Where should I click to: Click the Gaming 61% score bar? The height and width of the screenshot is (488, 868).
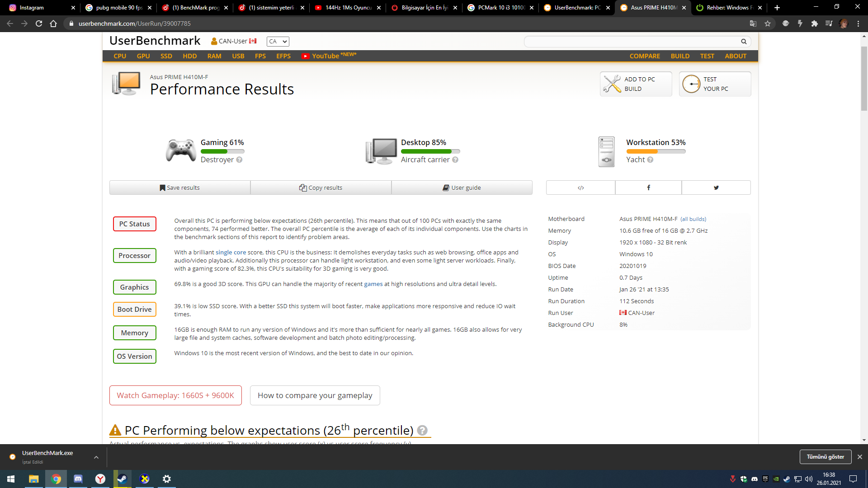(222, 151)
